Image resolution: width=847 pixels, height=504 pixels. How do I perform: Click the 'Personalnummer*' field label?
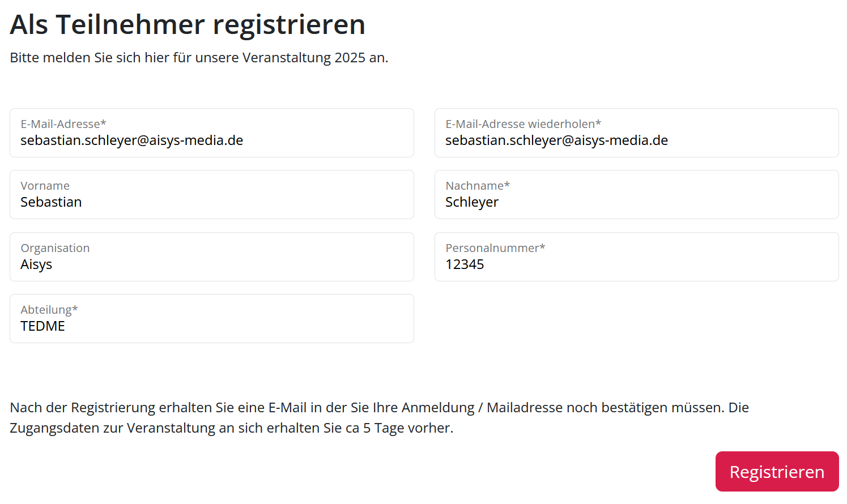[x=495, y=248]
